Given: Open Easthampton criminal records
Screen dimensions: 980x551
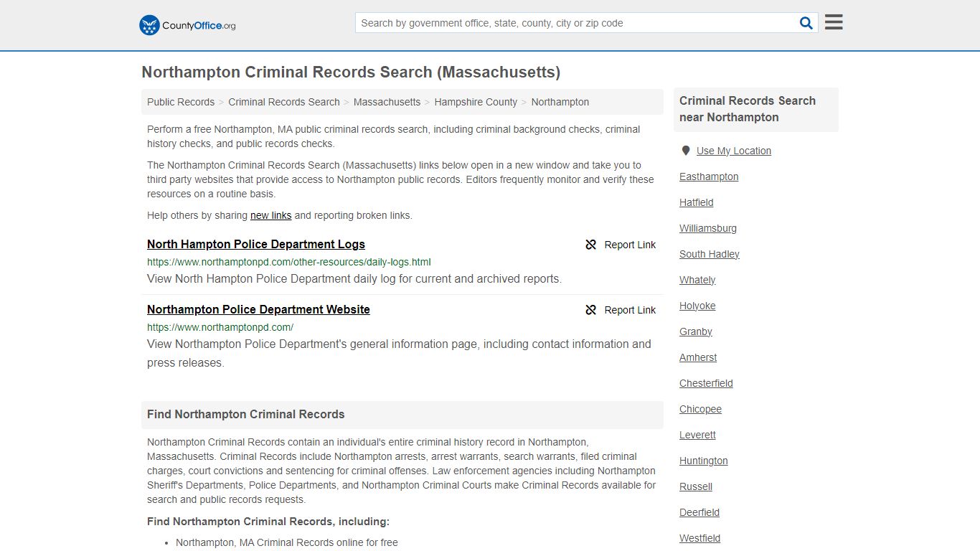Looking at the screenshot, I should click(x=709, y=176).
